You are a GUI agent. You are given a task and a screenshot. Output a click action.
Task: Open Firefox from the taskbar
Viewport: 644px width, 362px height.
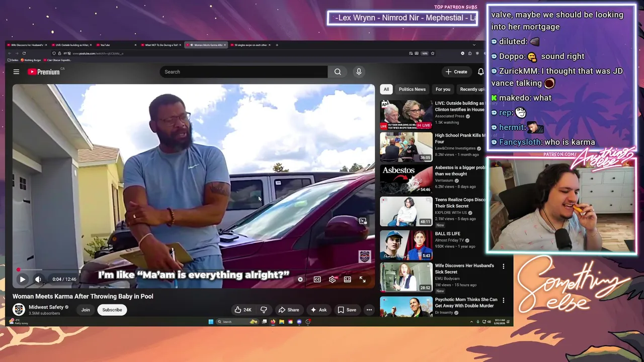(273, 322)
